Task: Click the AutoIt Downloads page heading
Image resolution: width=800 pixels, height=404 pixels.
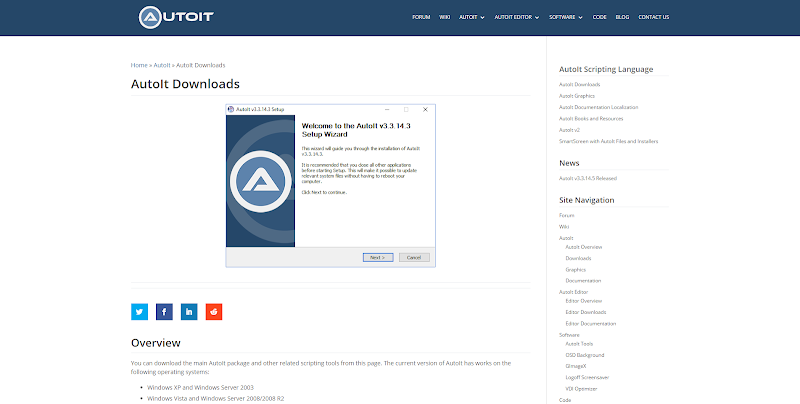Action: (185, 84)
